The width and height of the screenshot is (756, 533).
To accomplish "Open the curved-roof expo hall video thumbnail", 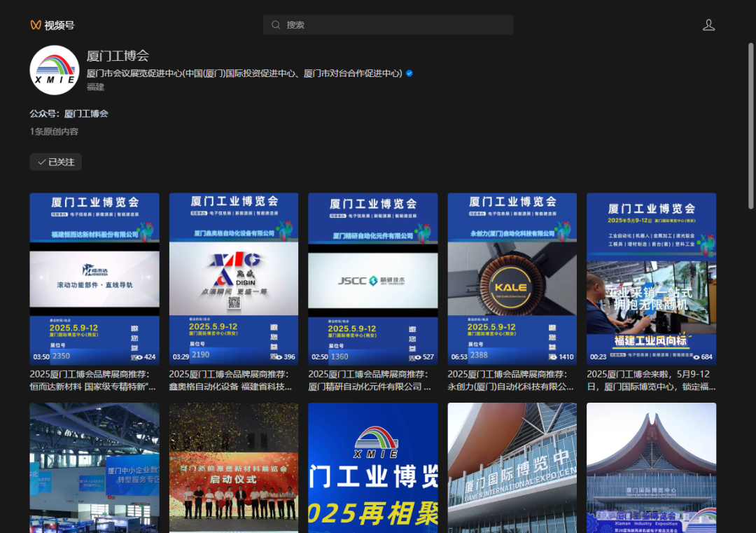I will tap(652, 468).
